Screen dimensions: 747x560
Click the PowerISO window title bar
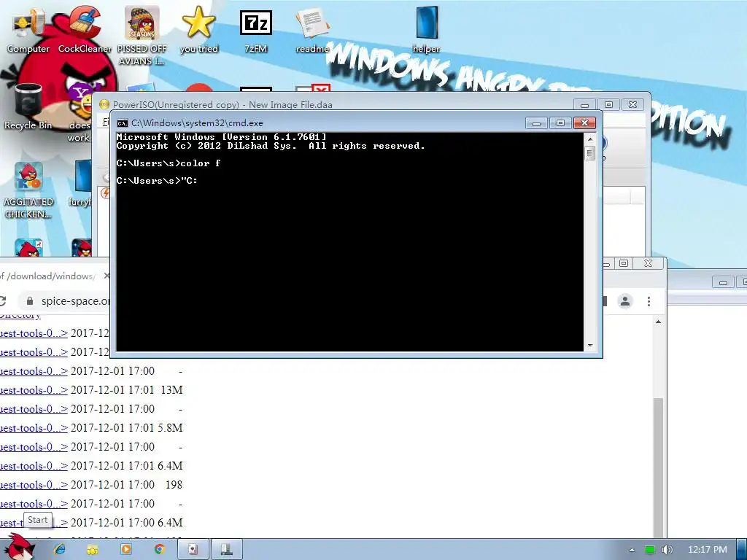pyautogui.click(x=333, y=104)
